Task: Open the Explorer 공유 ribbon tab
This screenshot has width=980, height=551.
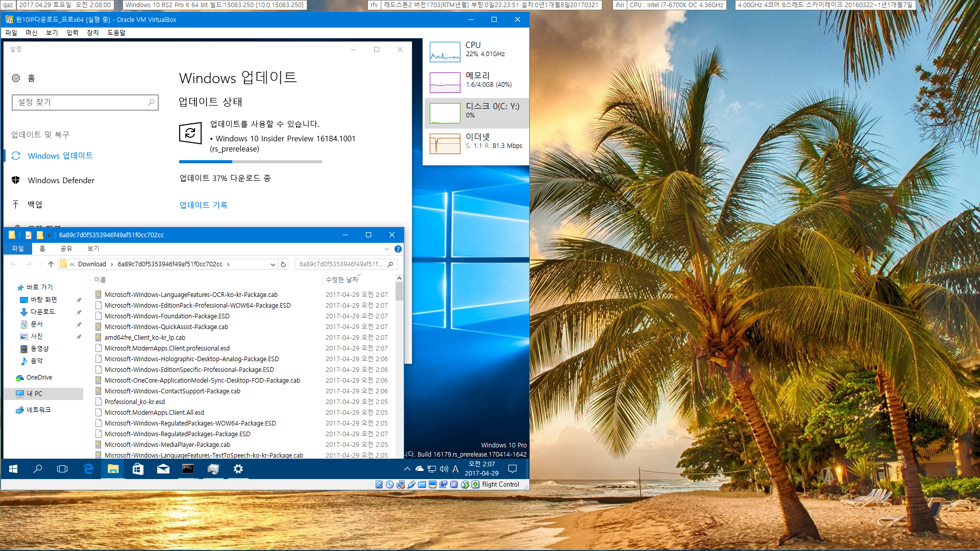Action: pyautogui.click(x=66, y=248)
